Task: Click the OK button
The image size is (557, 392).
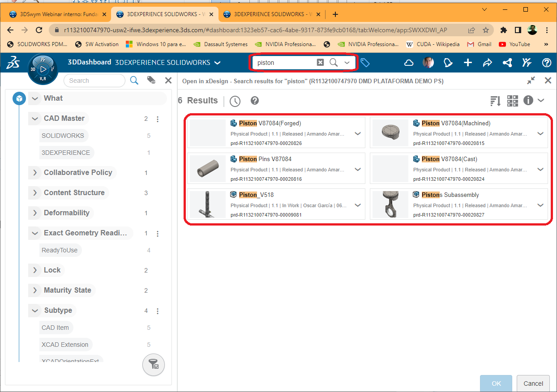Action: point(496,383)
